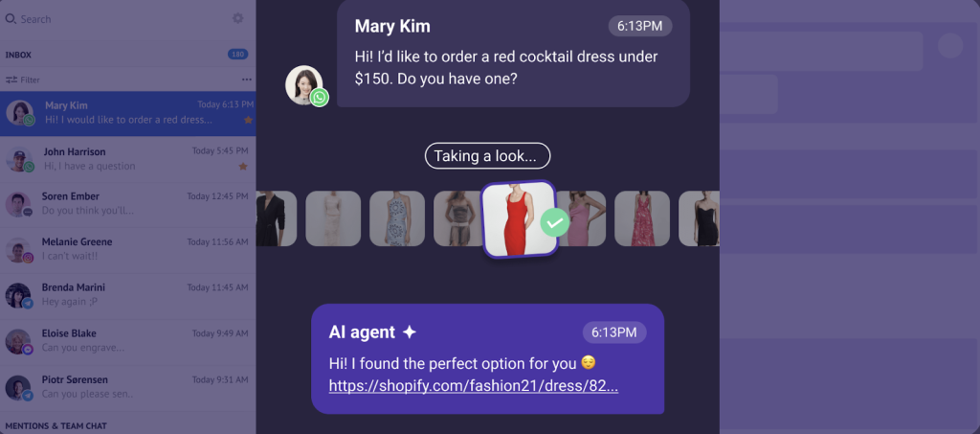Click the green checkmark on the red dress
The height and width of the screenshot is (434, 980).
point(554,222)
